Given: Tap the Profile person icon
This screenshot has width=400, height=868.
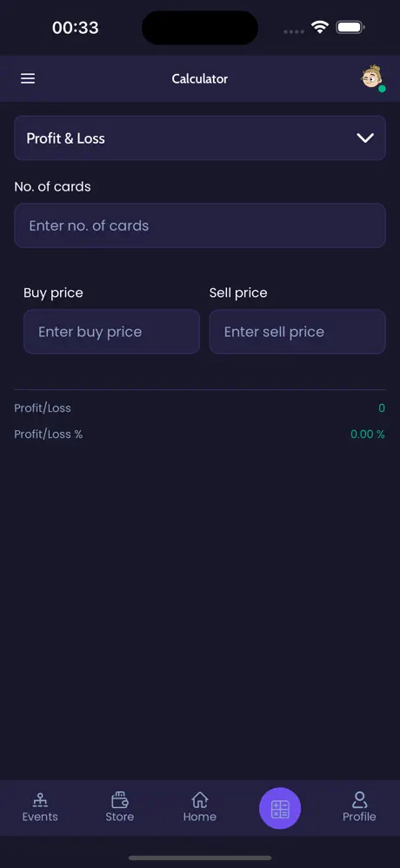Looking at the screenshot, I should (x=359, y=799).
